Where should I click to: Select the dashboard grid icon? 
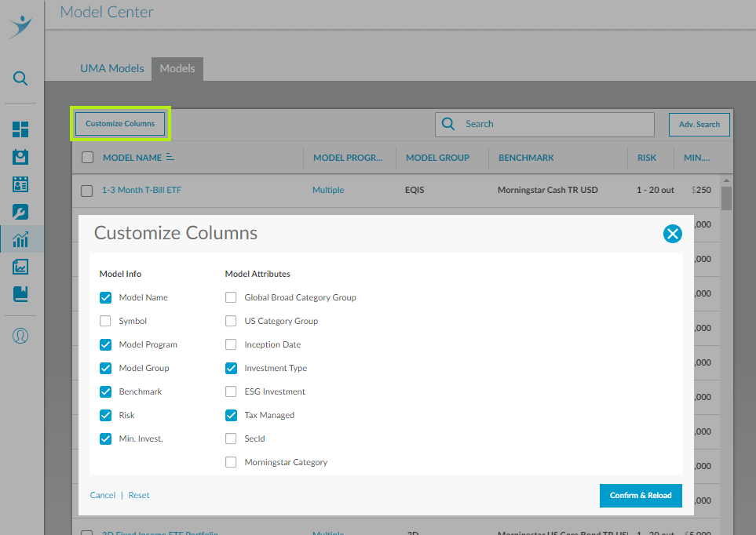[20, 129]
